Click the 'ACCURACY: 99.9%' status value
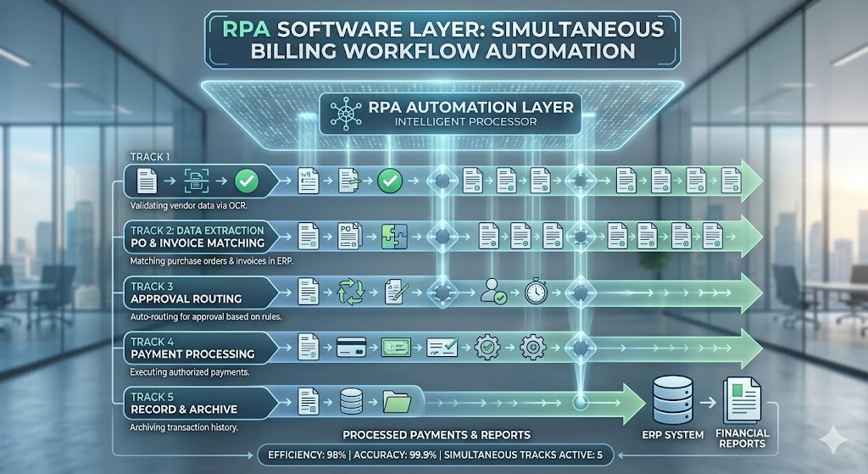Image resolution: width=868 pixels, height=474 pixels. [x=395, y=455]
